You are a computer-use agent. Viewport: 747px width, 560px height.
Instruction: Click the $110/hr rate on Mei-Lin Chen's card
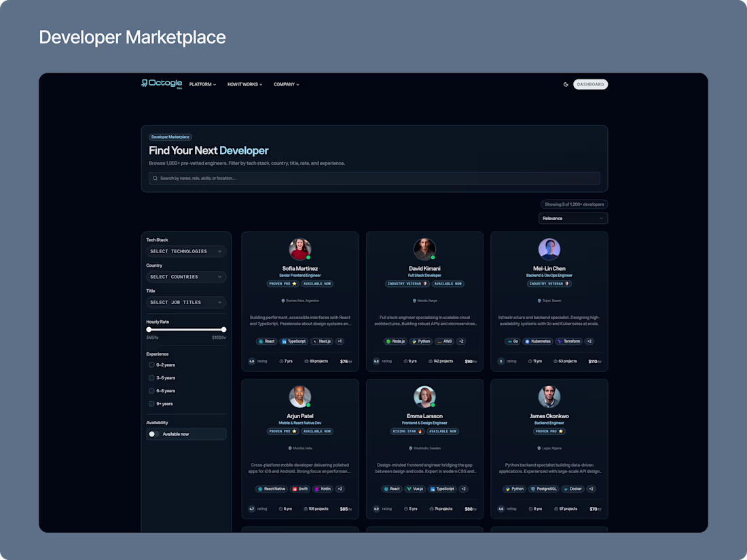point(595,361)
